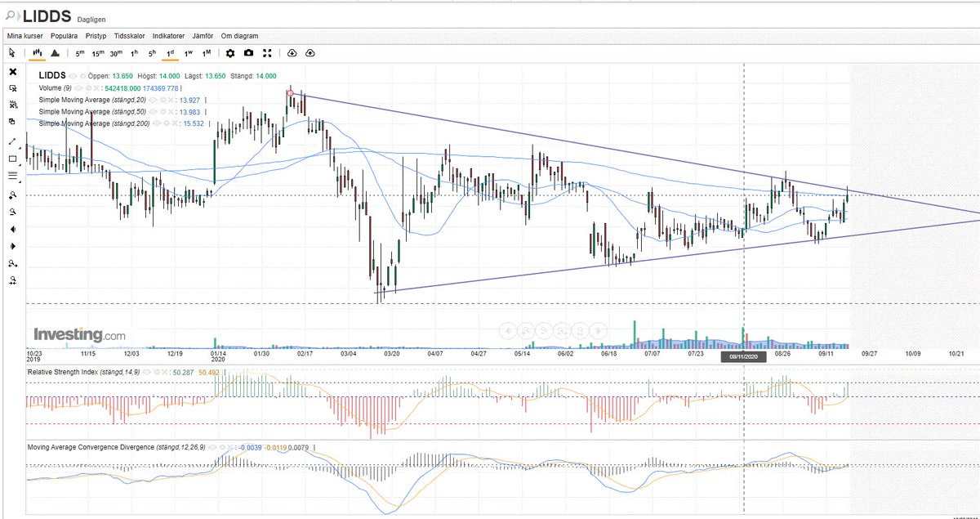The width and height of the screenshot is (980, 519).
Task: Toggle visibility of LIDDS price series
Action: 73,75
